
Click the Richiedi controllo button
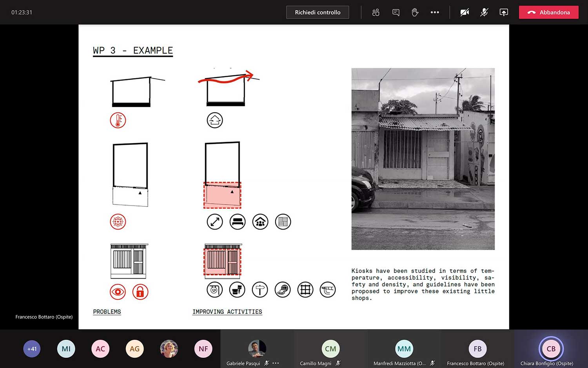coord(318,12)
